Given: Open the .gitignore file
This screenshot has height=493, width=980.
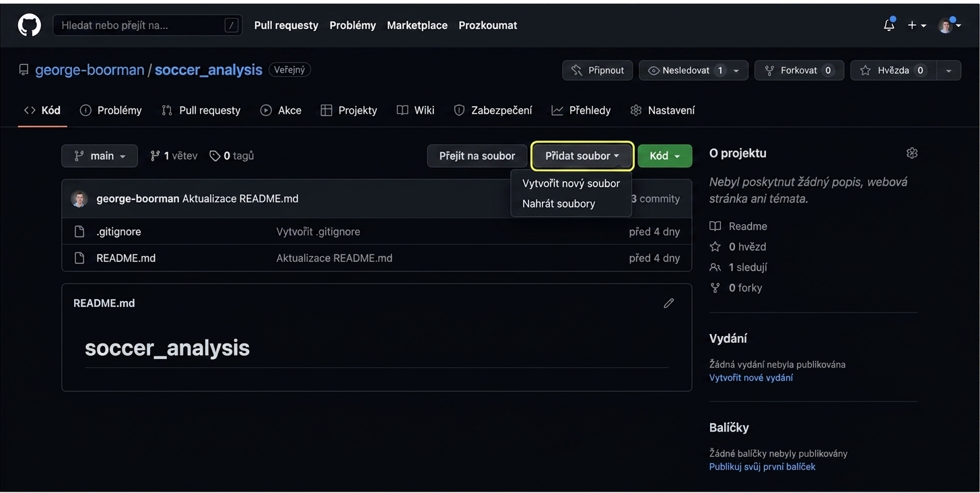Looking at the screenshot, I should pyautogui.click(x=118, y=232).
